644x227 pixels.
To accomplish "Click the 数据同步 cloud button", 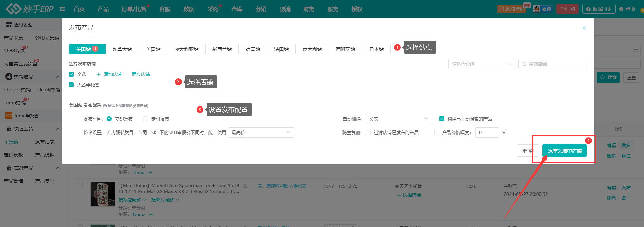I will tap(598, 9).
